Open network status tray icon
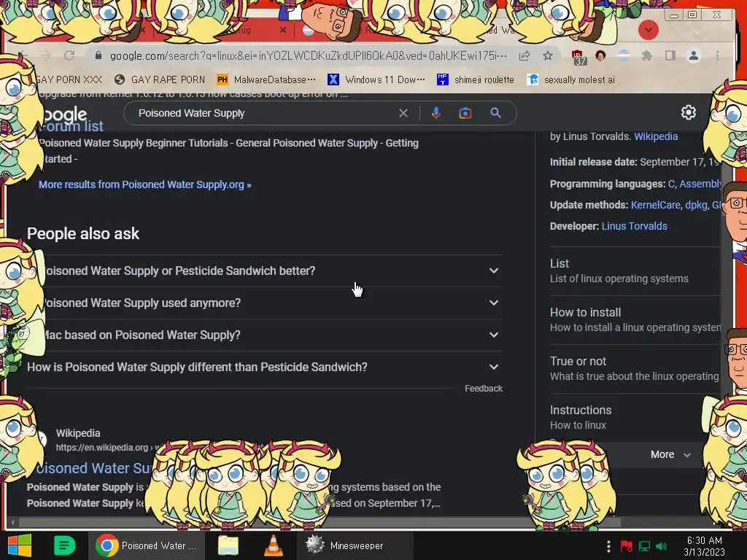Viewport: 747px width, 560px height. 644,546
